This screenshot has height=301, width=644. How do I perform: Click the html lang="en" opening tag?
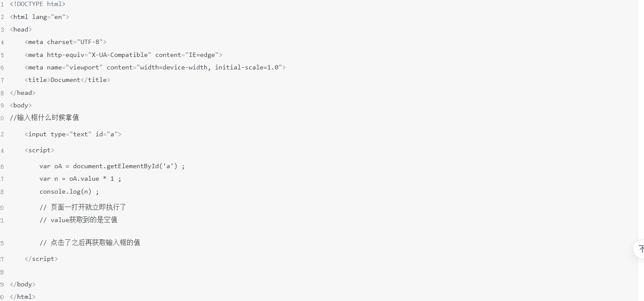[x=39, y=17]
